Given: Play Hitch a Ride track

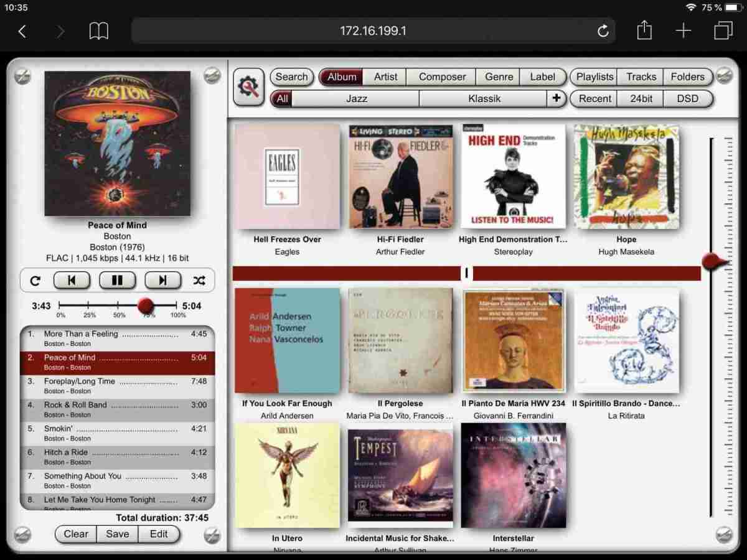Looking at the screenshot, I should [118, 457].
